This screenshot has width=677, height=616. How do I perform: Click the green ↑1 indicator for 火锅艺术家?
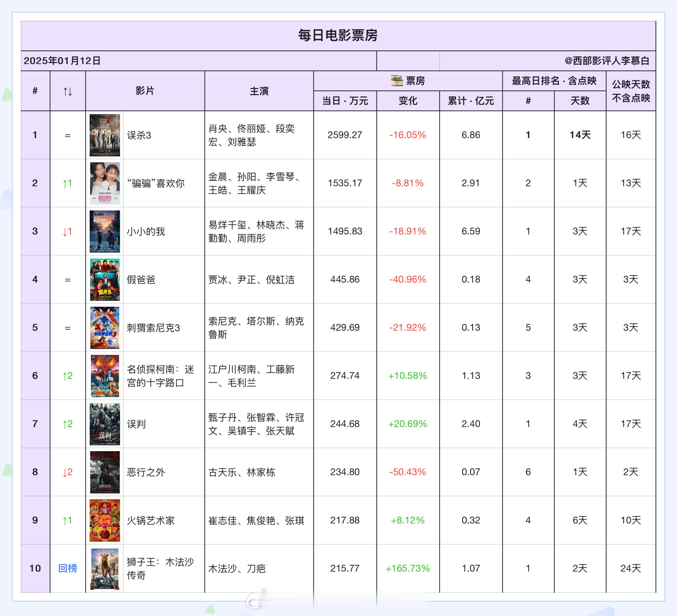point(67,520)
